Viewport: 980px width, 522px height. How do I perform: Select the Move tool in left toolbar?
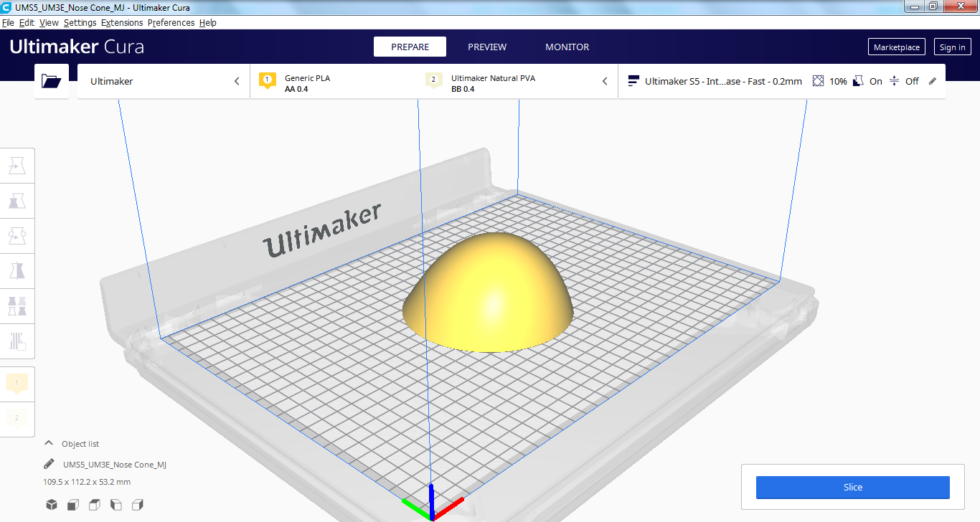[17, 166]
